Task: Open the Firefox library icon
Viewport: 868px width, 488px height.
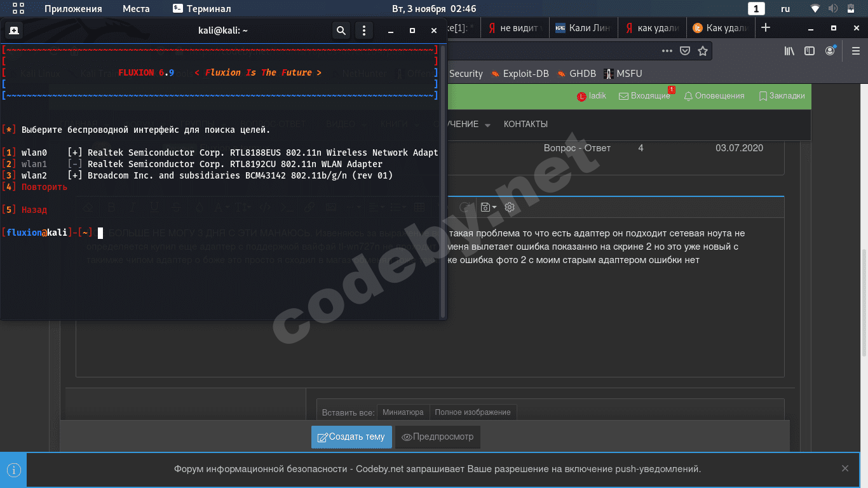Action: (x=789, y=51)
